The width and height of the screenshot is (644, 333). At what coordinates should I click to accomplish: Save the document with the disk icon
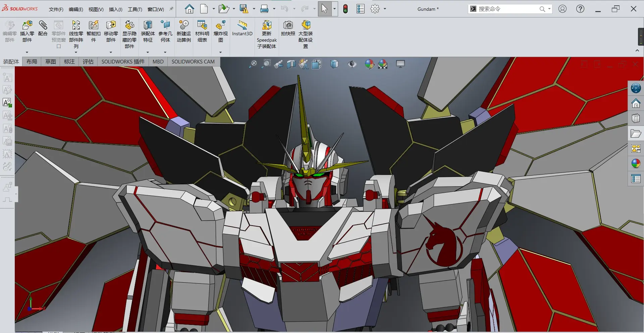click(244, 9)
